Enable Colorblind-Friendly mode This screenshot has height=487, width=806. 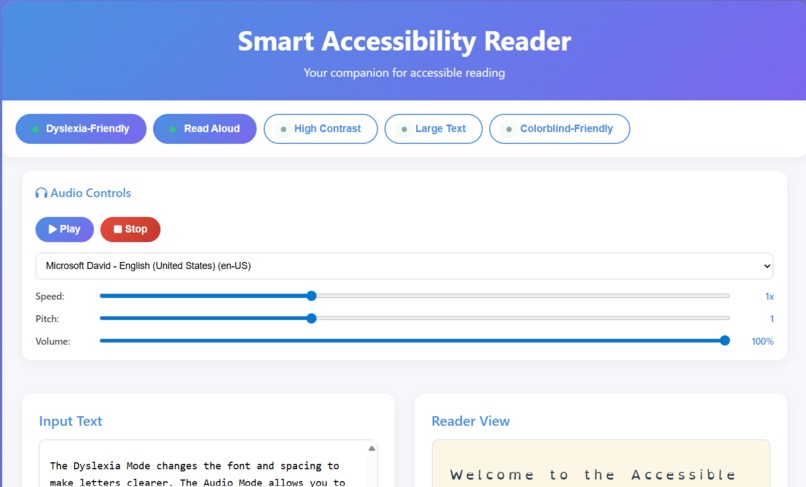559,129
